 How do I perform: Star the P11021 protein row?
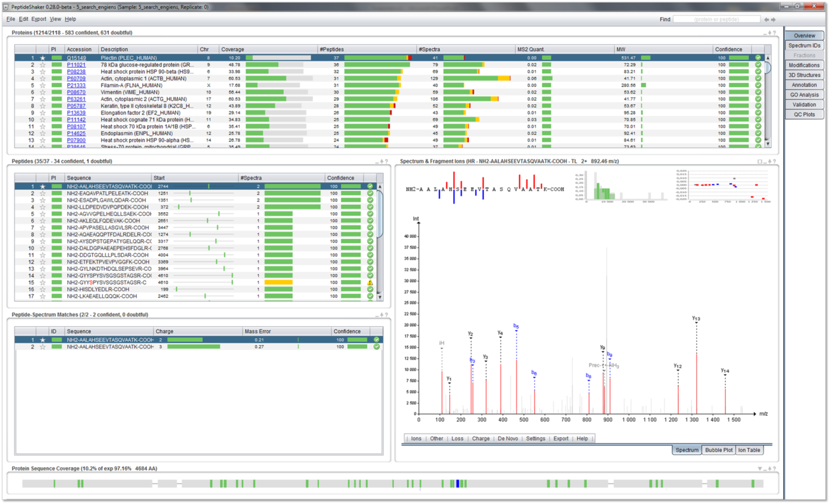[x=43, y=65]
